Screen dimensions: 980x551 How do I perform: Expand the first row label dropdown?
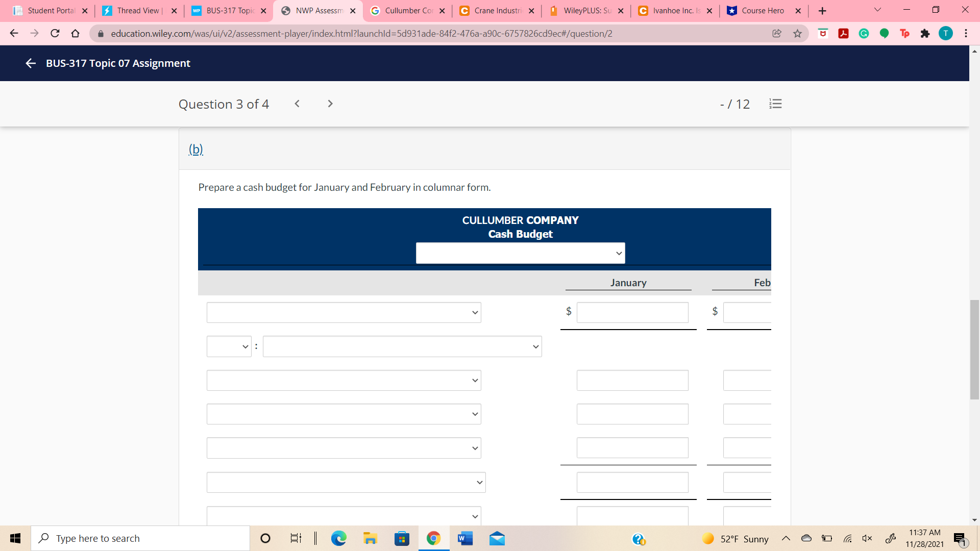pyautogui.click(x=344, y=312)
